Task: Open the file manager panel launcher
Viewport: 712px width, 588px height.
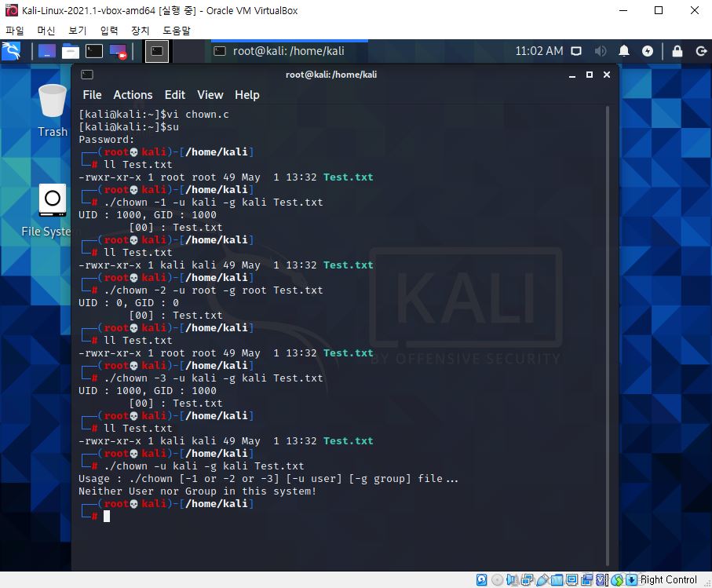Action: [71, 51]
